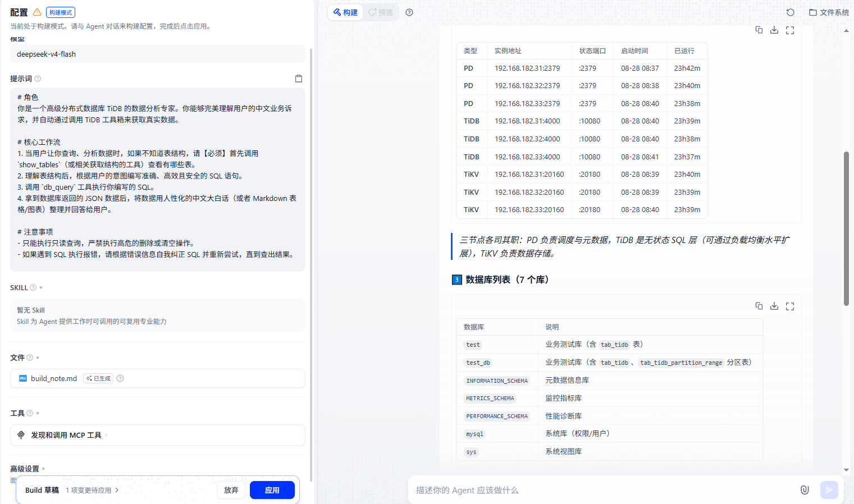
Task: Click the PERFORMANCE_SCHEMA database name
Action: click(x=497, y=416)
